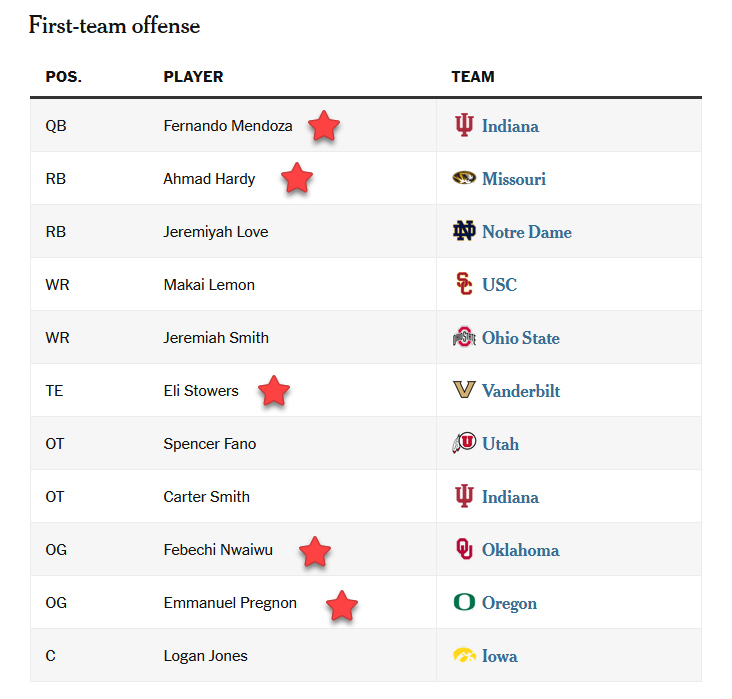Image resolution: width=732 pixels, height=699 pixels.
Task: Click the Missouri Tigers logo
Action: point(463,179)
